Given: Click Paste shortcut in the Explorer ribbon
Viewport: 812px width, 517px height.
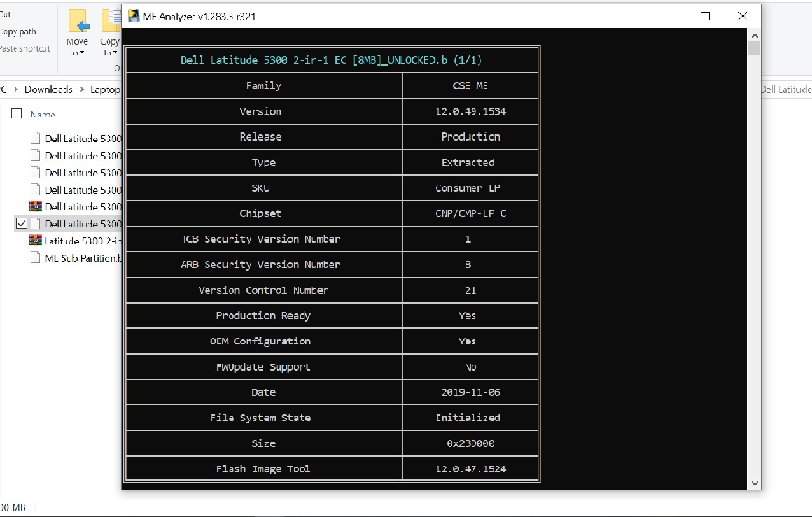Looking at the screenshot, I should coord(25,48).
